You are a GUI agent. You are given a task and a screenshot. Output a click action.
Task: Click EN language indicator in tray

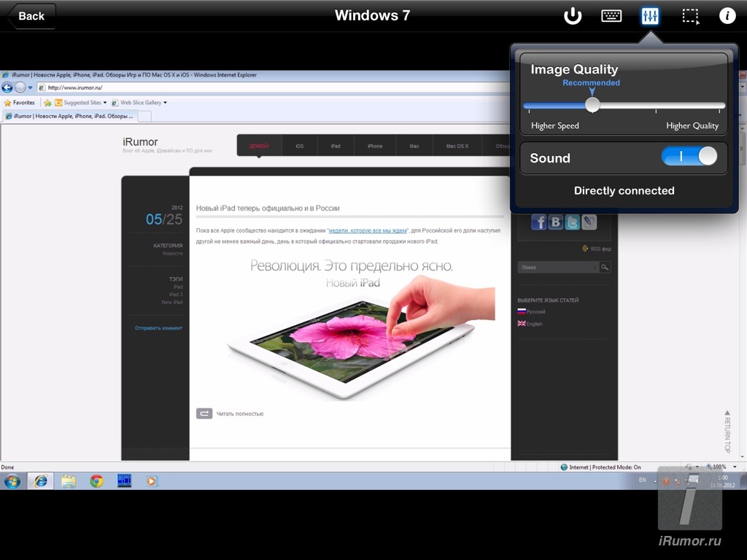642,480
